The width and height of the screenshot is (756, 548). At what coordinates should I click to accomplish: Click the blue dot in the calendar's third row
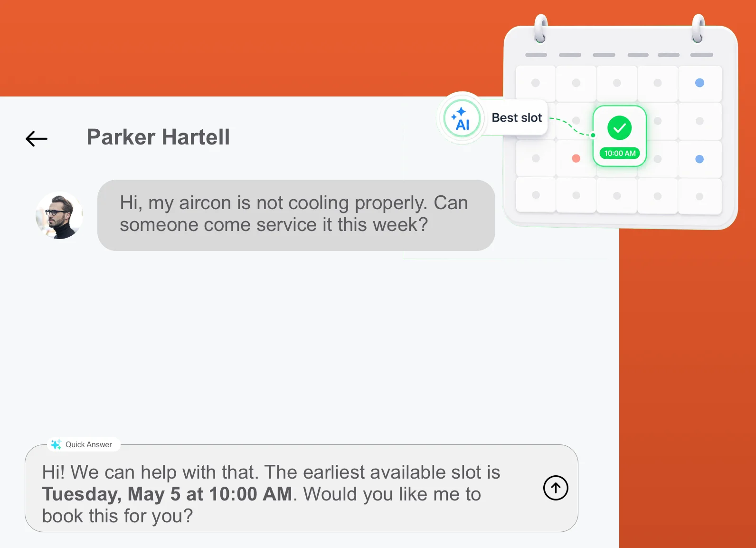click(x=699, y=159)
